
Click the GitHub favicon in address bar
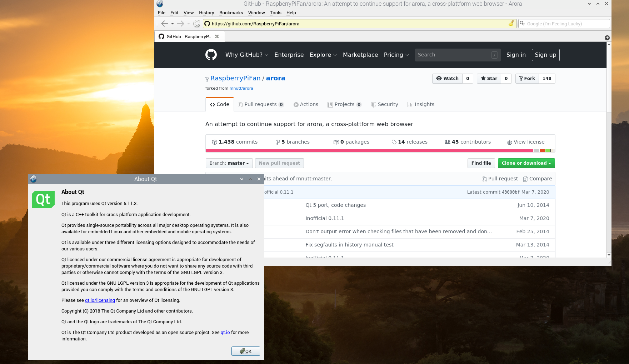[207, 24]
